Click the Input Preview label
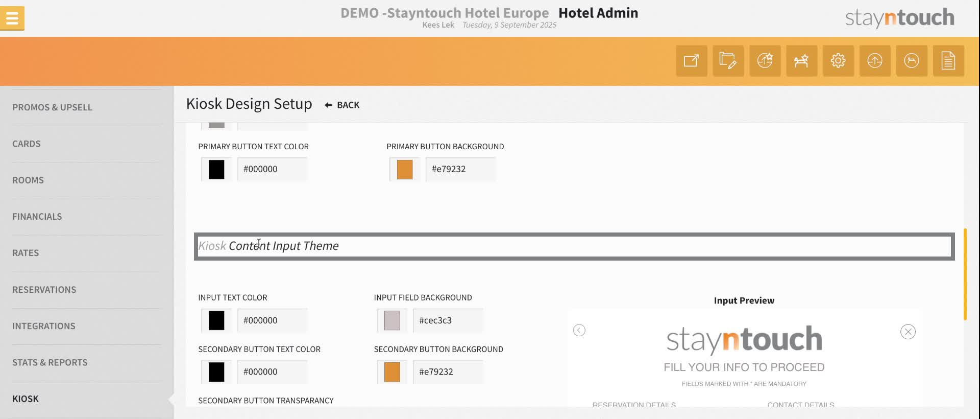The width and height of the screenshot is (980, 419). (x=744, y=300)
